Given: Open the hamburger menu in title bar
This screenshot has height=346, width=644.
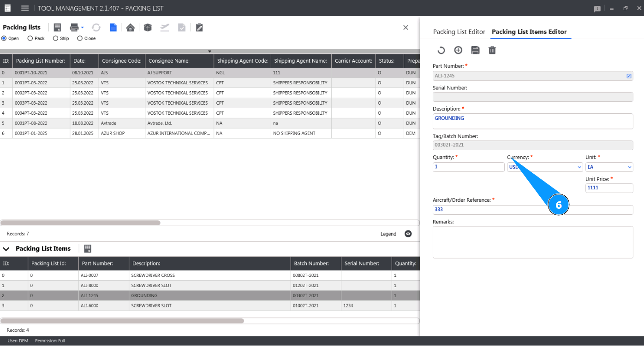Looking at the screenshot, I should point(25,8).
